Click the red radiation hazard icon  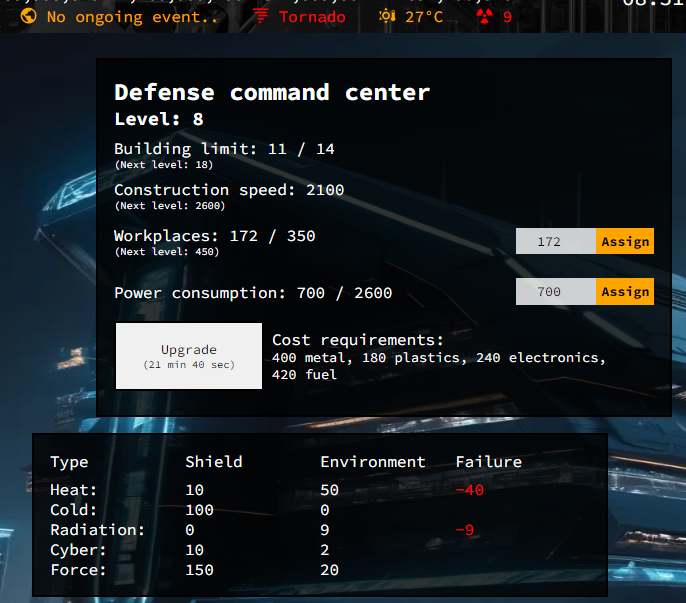click(485, 17)
